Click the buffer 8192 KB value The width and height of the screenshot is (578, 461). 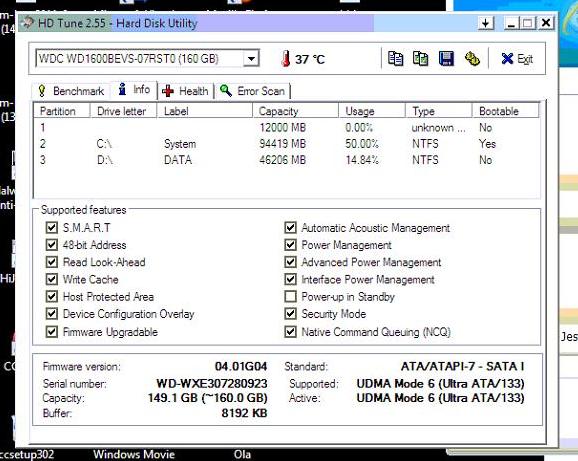[244, 413]
